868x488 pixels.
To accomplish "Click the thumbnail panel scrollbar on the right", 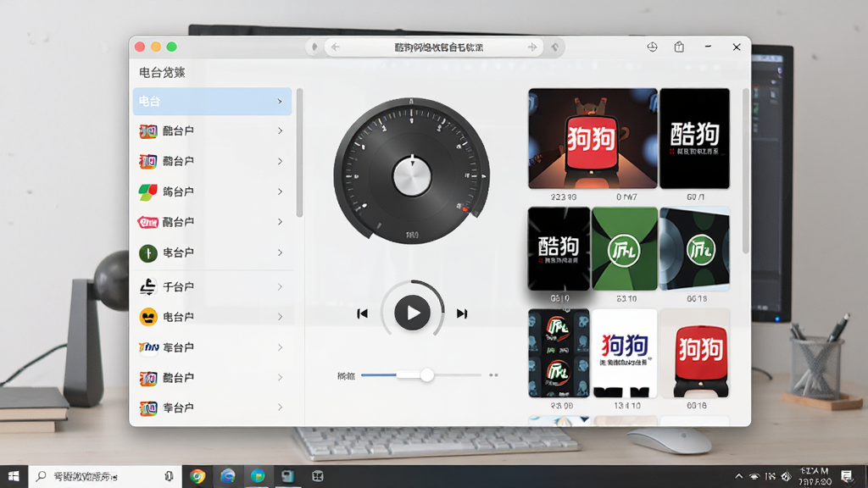I will pos(746,170).
